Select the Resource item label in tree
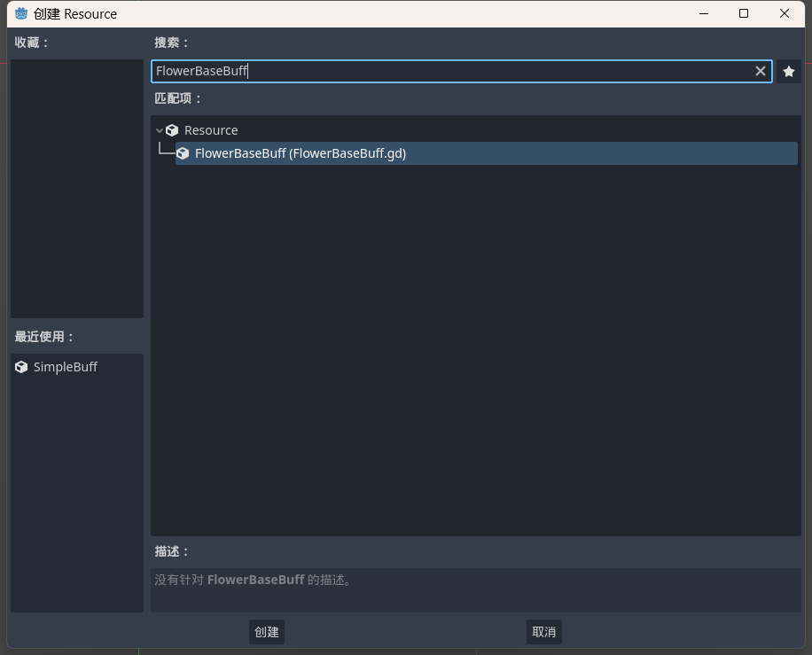Viewport: 812px width, 655px height. [211, 130]
